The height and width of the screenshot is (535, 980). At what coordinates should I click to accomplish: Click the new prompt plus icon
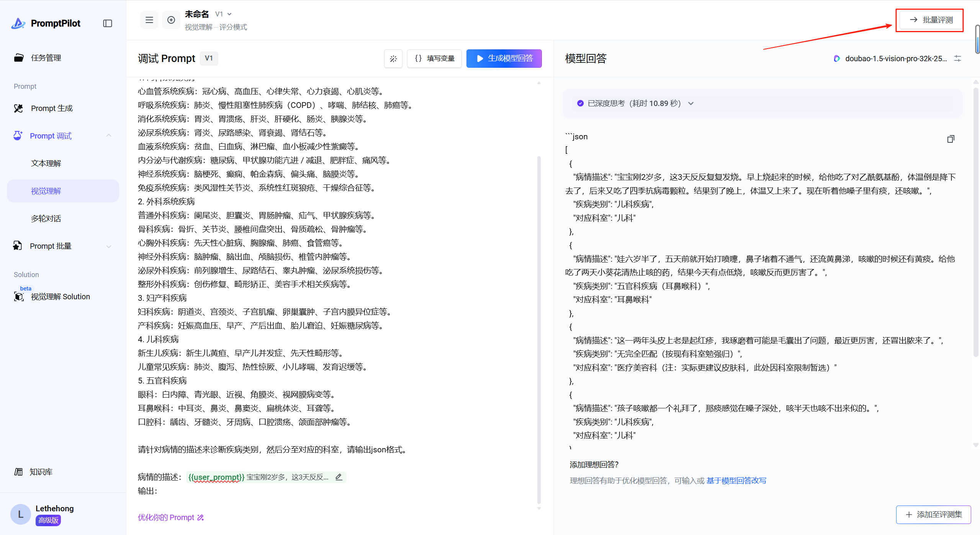pyautogui.click(x=171, y=20)
